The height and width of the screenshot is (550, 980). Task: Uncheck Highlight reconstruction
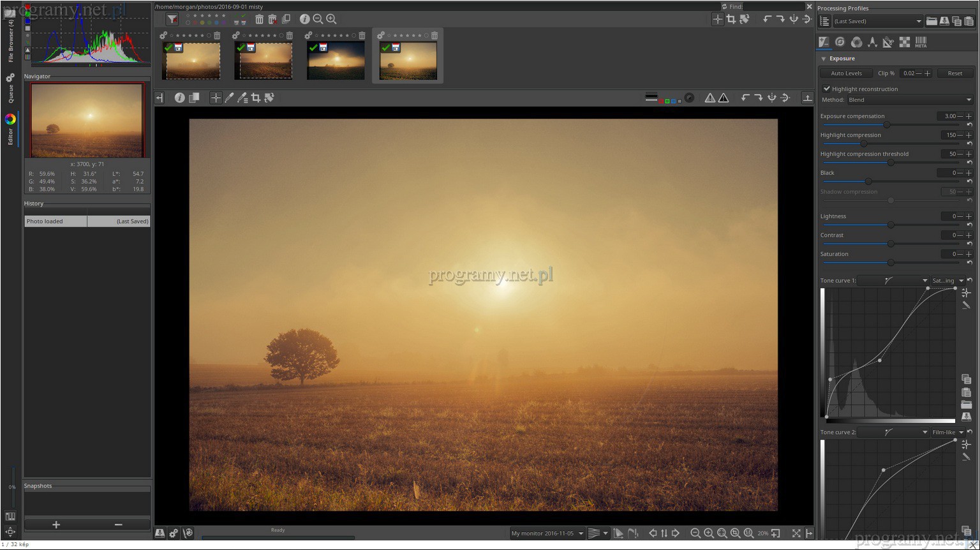[827, 89]
